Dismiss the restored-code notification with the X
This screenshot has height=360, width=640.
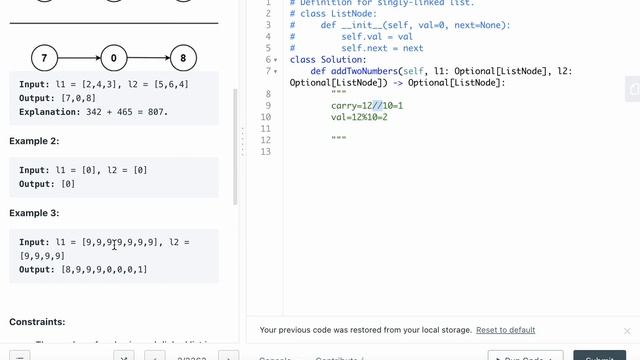pyautogui.click(x=627, y=331)
